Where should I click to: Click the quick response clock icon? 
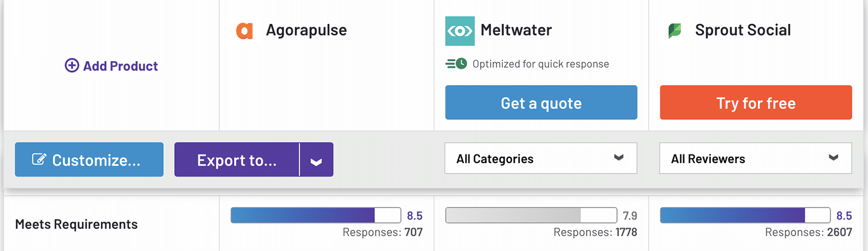tap(456, 64)
